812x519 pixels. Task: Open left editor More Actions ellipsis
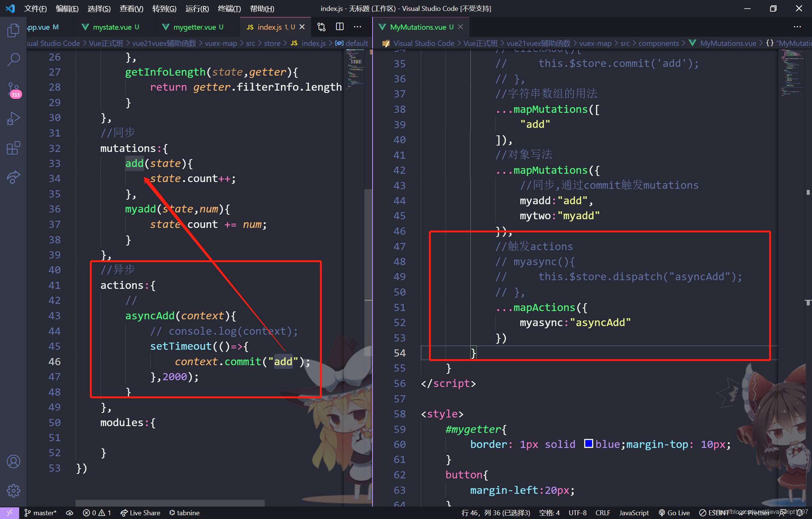[358, 27]
